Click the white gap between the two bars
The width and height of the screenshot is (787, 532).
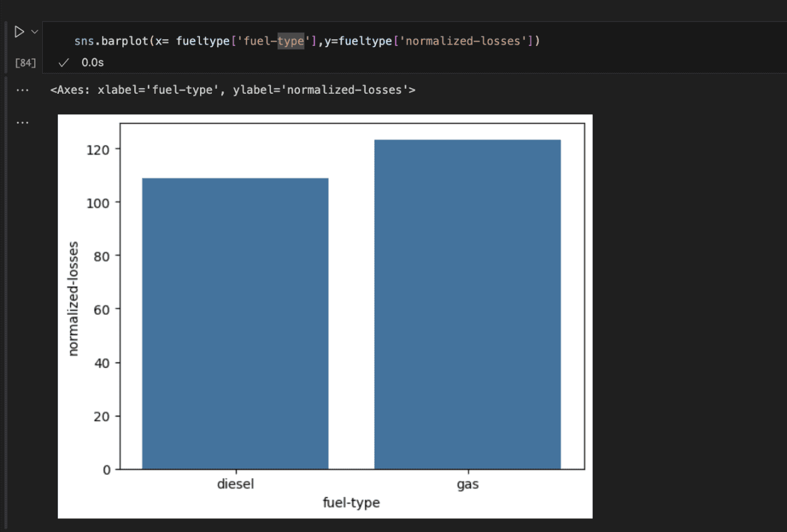[351, 310]
